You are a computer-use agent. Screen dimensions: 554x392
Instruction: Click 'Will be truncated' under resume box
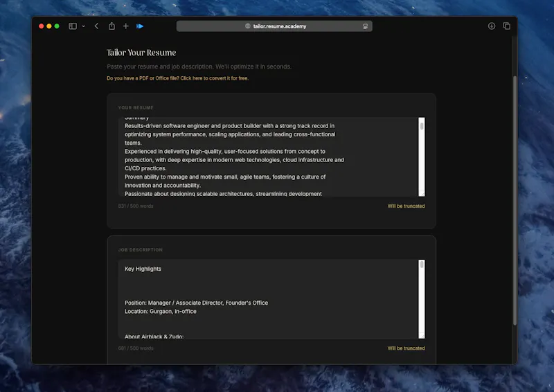pyautogui.click(x=406, y=206)
